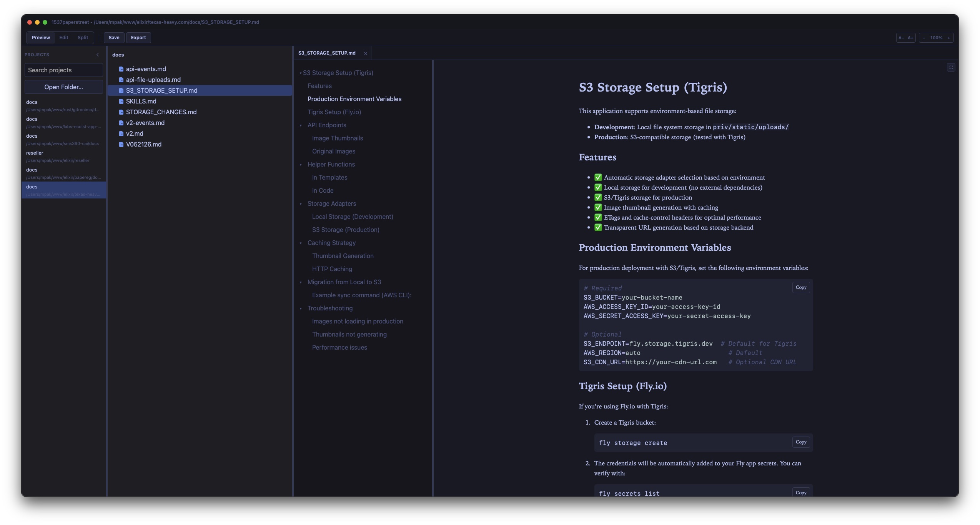Screen dimensions: 980x525
Task: Go to Local Storage (Development) outline entry
Action: tap(353, 217)
